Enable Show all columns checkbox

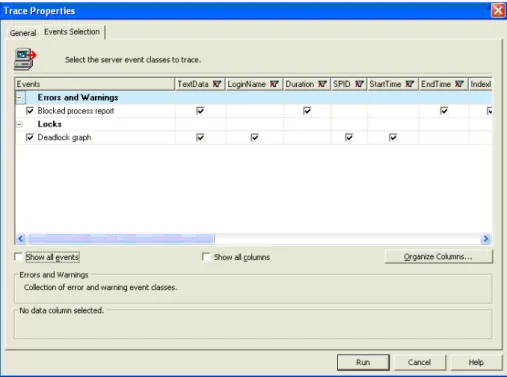click(206, 257)
